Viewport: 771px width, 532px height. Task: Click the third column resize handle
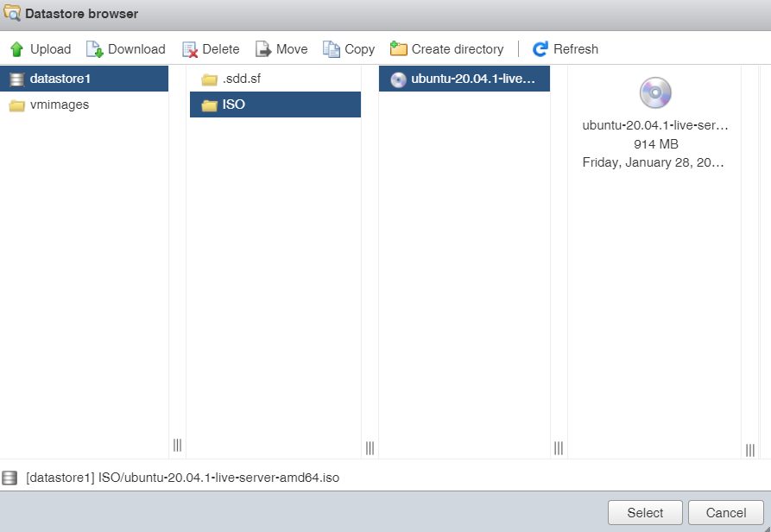[x=559, y=447]
